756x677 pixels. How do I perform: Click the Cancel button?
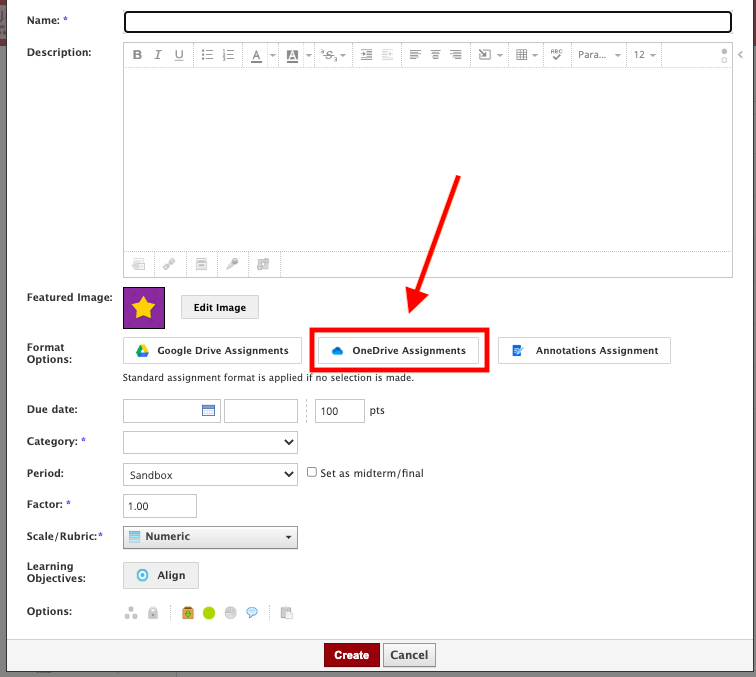[409, 655]
